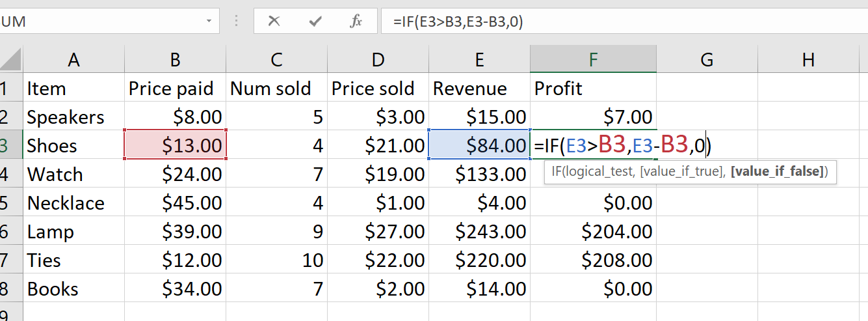Click value_if_true in the IF tooltip
The height and width of the screenshot is (321, 868).
(682, 173)
